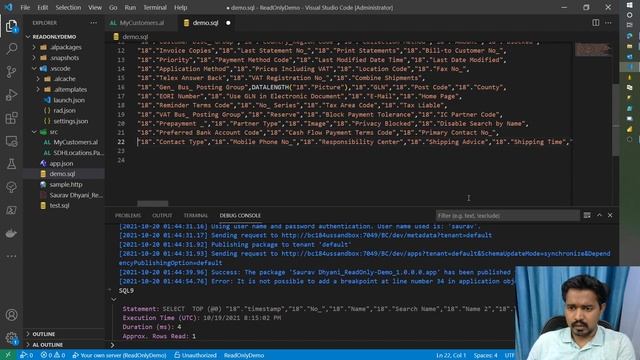Open the Search view

[x=11, y=49]
